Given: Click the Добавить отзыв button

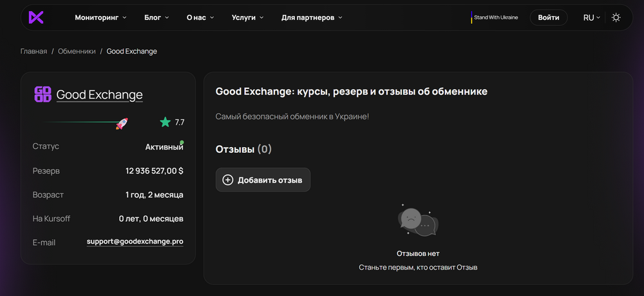Looking at the screenshot, I should (x=263, y=180).
